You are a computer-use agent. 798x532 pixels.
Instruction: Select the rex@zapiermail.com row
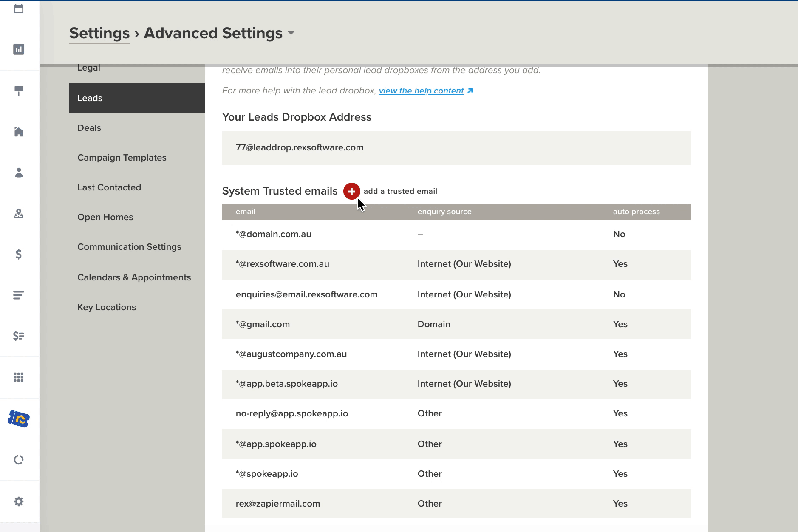pos(456,504)
